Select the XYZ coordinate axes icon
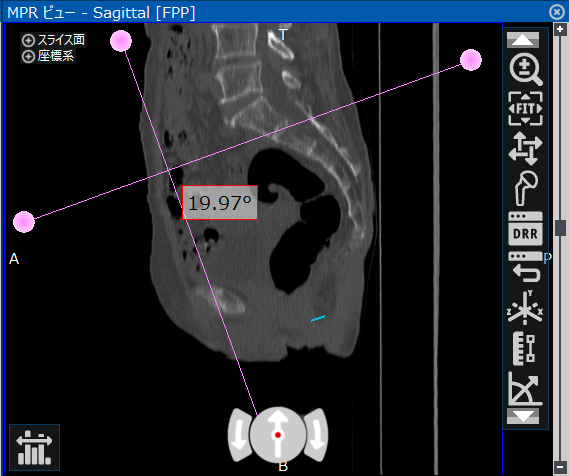Screen dimensions: 569x476 (x=525, y=308)
